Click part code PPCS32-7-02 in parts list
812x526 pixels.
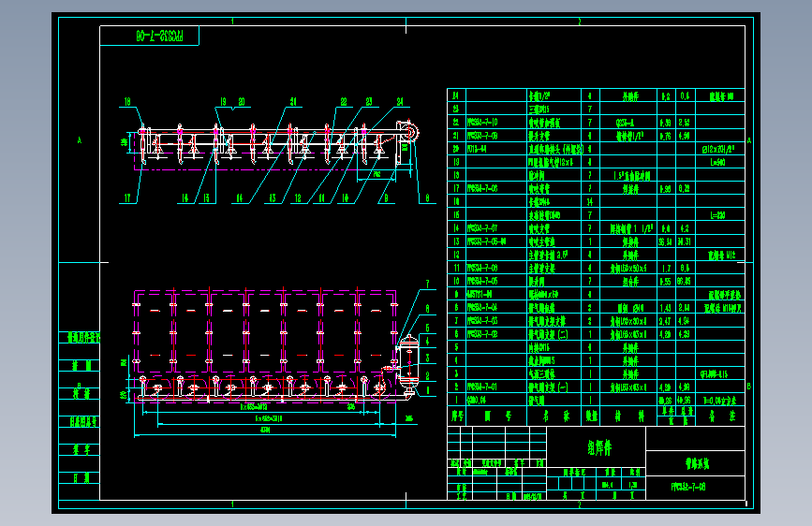(482, 334)
